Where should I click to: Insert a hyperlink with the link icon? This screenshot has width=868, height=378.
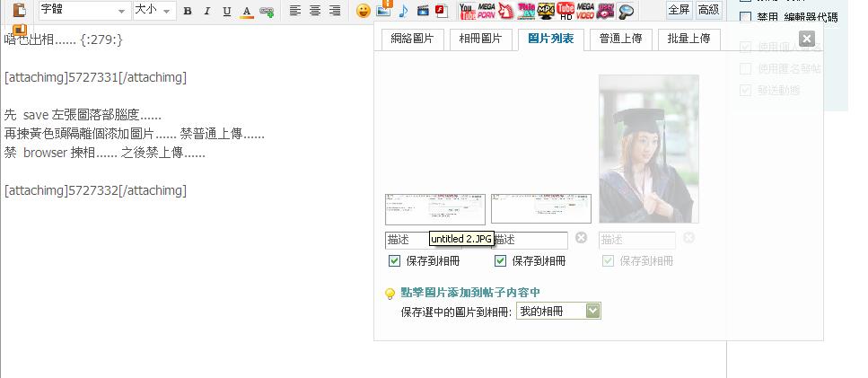(267, 11)
